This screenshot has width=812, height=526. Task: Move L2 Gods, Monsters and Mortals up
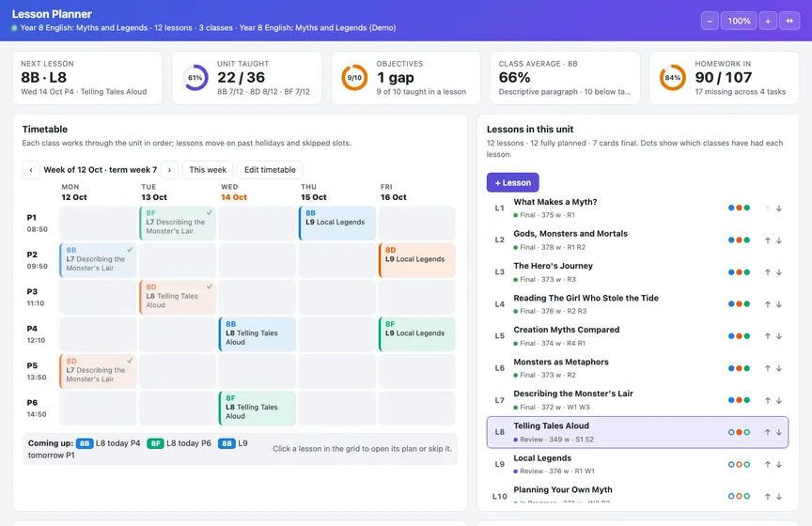pos(768,240)
